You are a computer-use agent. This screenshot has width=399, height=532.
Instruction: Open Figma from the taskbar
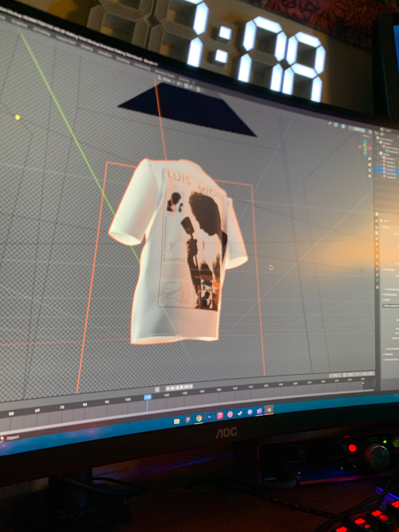[x=188, y=420]
